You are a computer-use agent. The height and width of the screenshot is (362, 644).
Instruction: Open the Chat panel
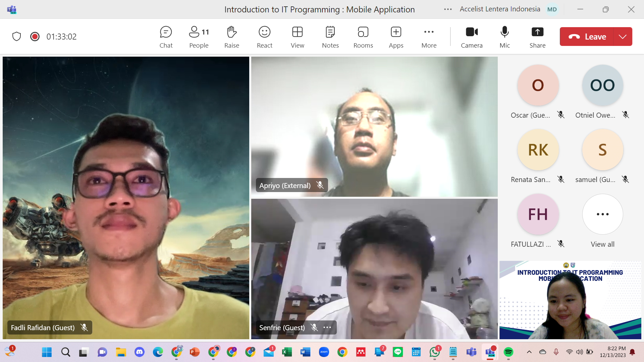pos(166,37)
